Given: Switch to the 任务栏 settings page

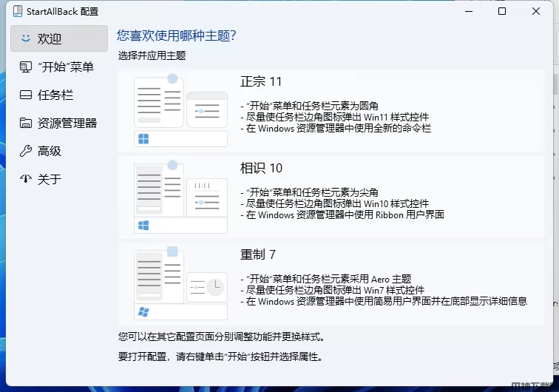Looking at the screenshot, I should pos(59,95).
